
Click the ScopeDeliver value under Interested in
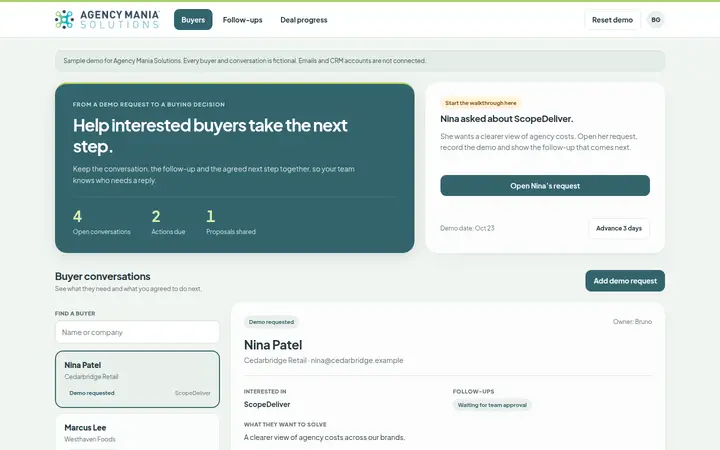(x=267, y=405)
